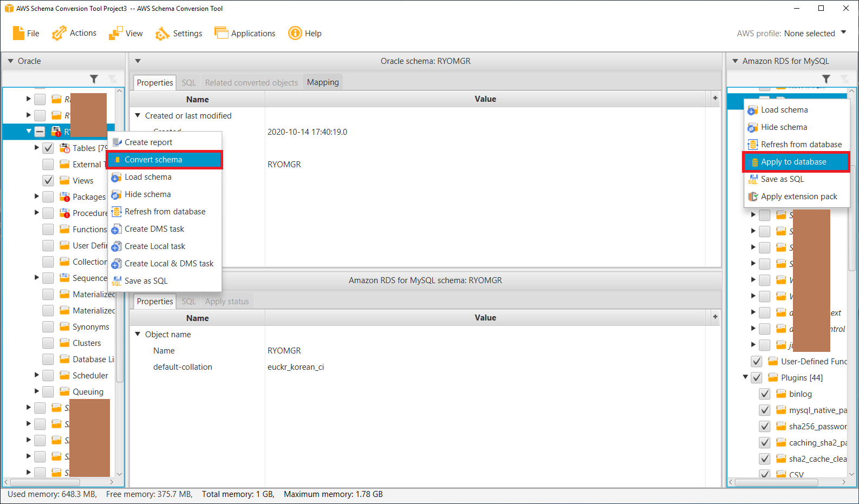The height and width of the screenshot is (504, 859).
Task: Uncheck the binlog plugin checkbox
Action: (x=765, y=394)
